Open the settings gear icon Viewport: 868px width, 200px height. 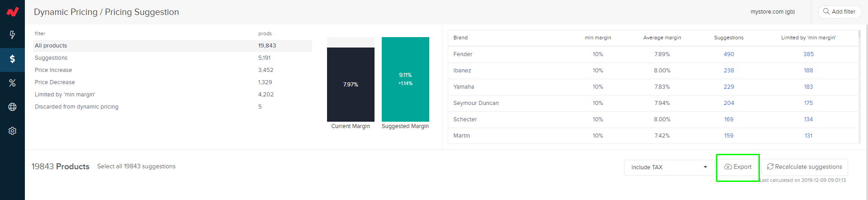point(12,131)
